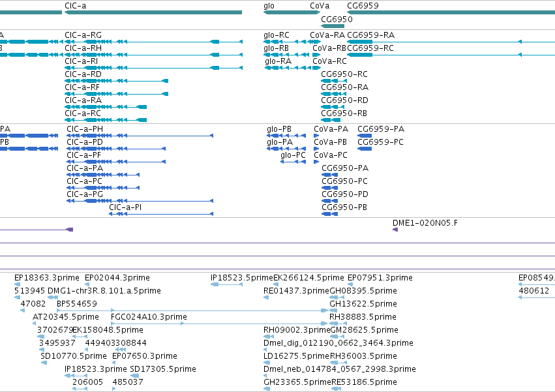Image resolution: width=555 pixels, height=392 pixels.
Task: Select the CG6950 gene name label
Action: pos(337,19)
